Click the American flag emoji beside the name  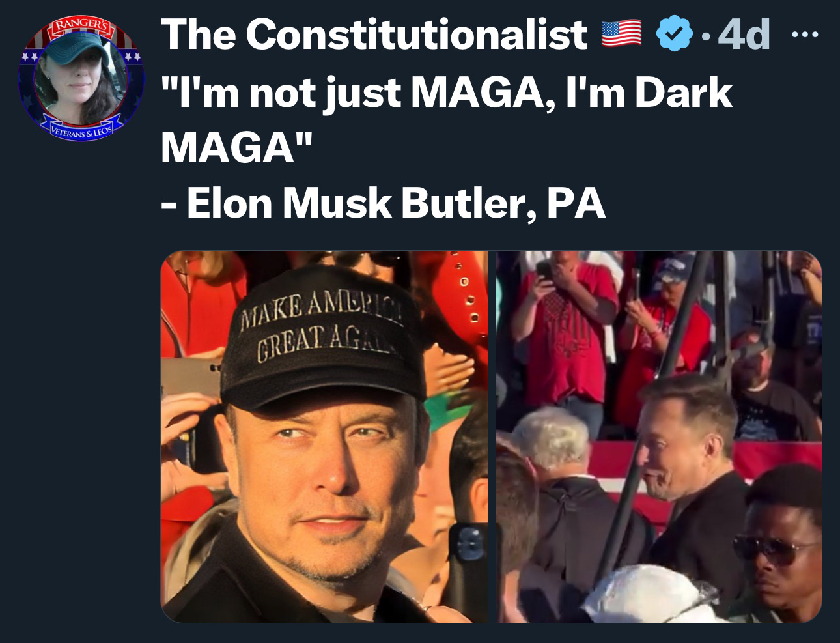click(x=621, y=34)
